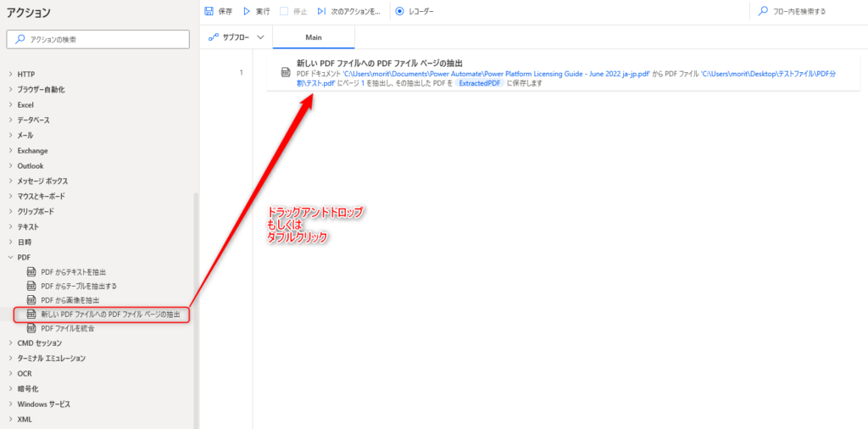Open the サブフロー dropdown
Screen dimensions: 868x429
click(x=237, y=37)
